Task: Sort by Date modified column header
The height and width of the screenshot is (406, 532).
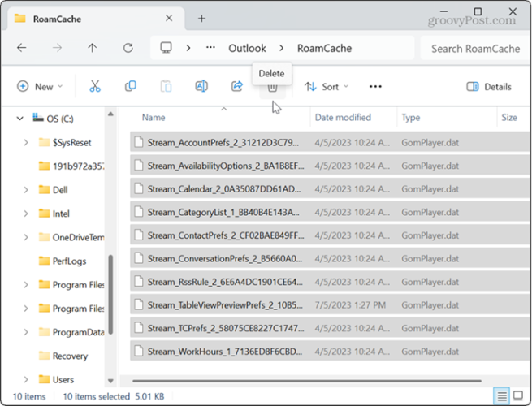Action: click(x=343, y=118)
